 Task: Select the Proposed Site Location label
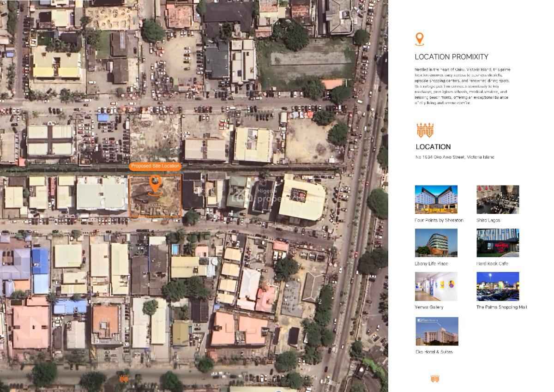coord(155,166)
